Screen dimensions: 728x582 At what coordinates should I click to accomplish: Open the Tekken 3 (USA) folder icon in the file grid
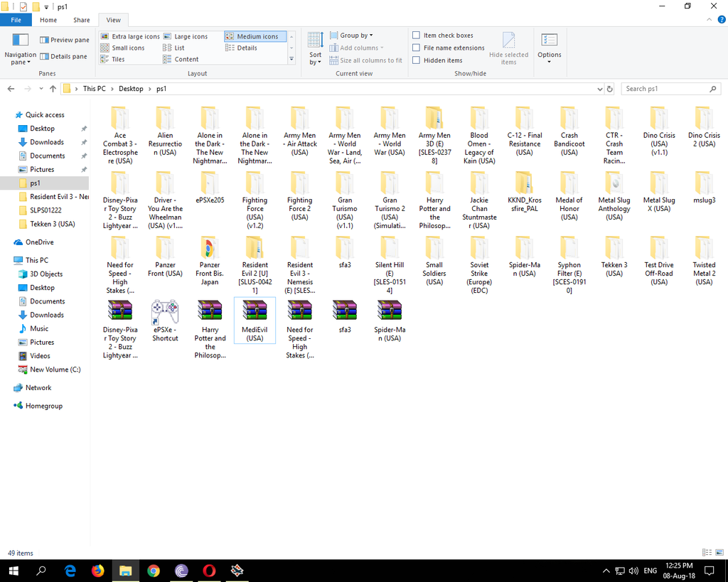click(614, 257)
